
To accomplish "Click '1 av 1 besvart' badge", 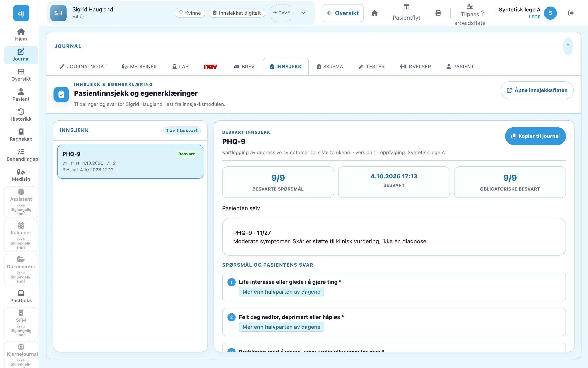I will [x=182, y=130].
